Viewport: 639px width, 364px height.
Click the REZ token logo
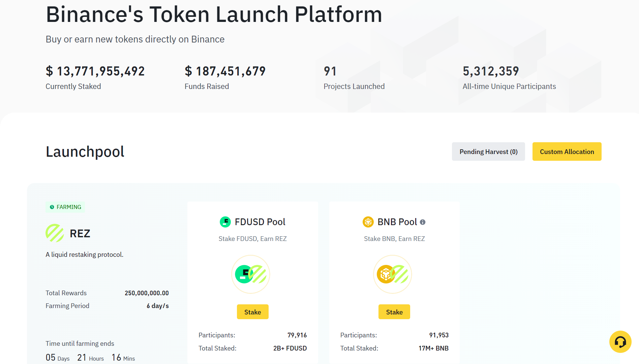[55, 233]
